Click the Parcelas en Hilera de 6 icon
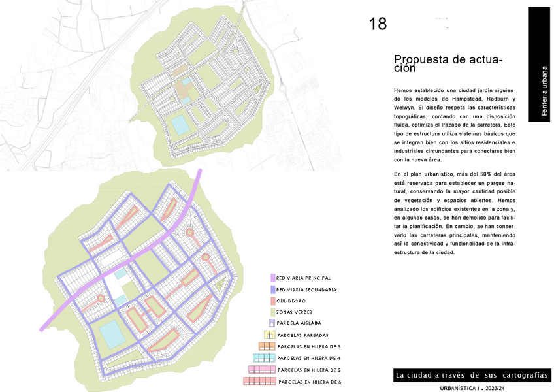The height and width of the screenshot is (392, 554). (x=260, y=382)
